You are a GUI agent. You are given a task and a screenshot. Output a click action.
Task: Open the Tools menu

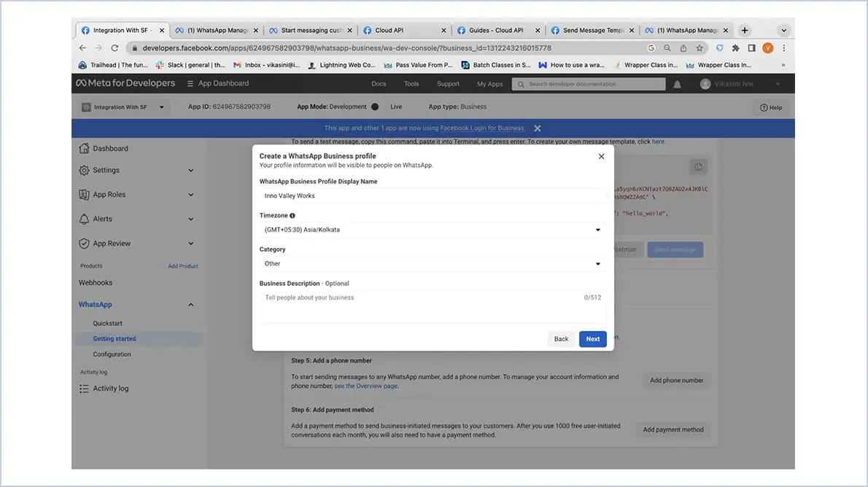[411, 84]
